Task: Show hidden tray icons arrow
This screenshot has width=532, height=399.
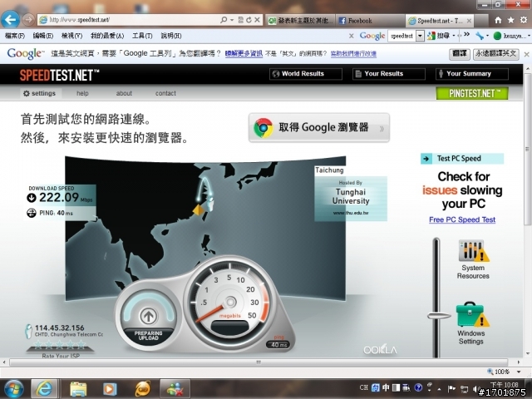Action: click(439, 389)
